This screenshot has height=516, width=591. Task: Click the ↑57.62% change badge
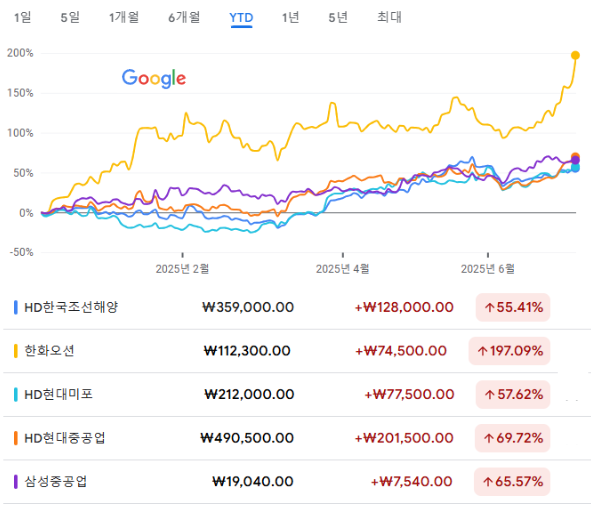(x=513, y=395)
